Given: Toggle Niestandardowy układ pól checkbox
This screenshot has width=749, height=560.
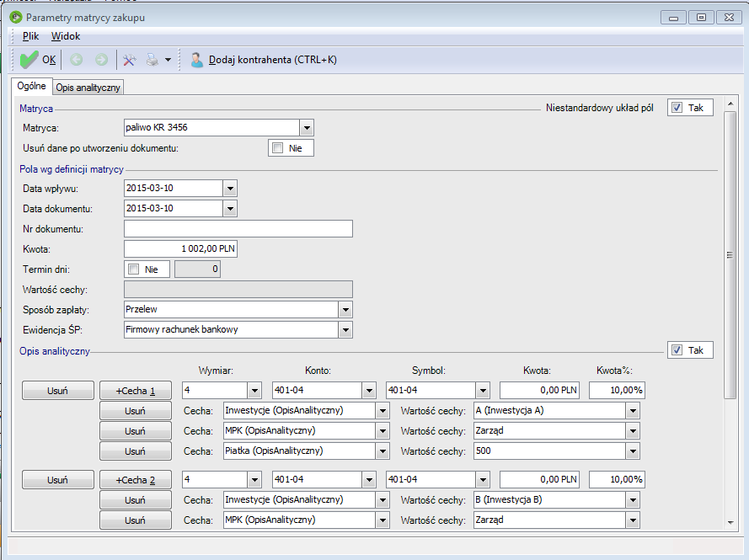Looking at the screenshot, I should click(x=677, y=108).
